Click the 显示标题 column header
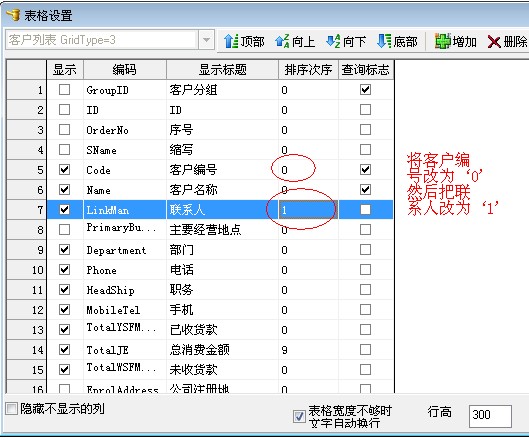Screen dimensions: 529x440 [x=222, y=70]
